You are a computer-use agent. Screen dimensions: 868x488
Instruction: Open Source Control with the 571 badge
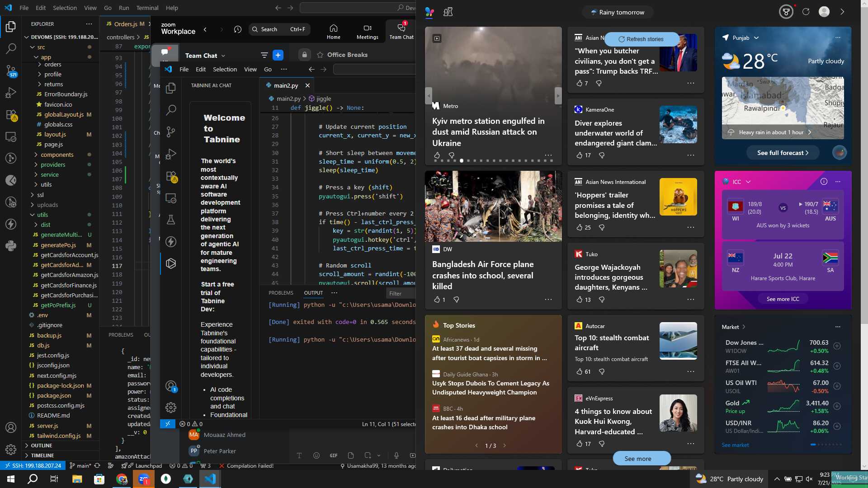click(x=11, y=70)
